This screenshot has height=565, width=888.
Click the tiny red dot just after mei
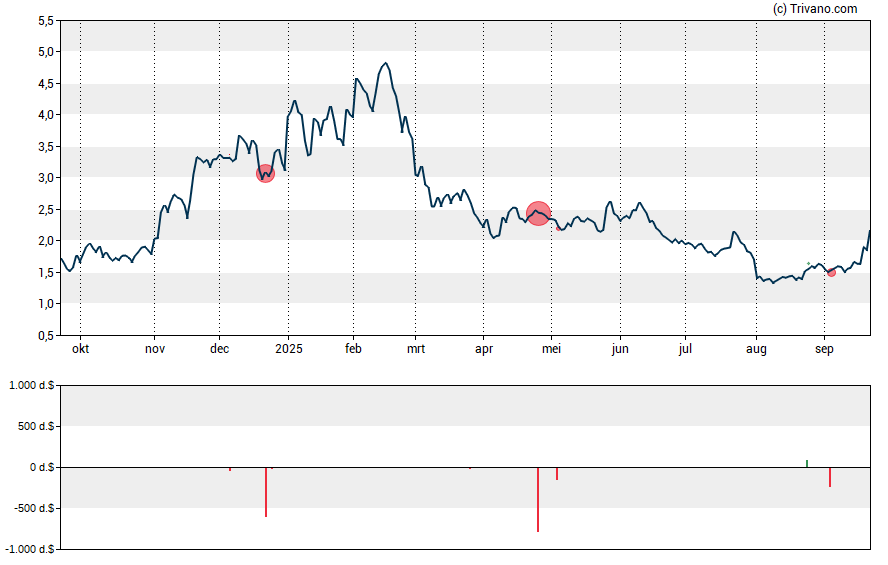click(x=558, y=228)
